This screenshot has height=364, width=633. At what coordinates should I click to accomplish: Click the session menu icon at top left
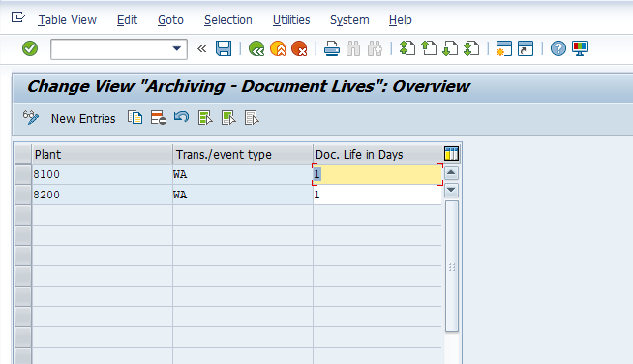coord(18,17)
